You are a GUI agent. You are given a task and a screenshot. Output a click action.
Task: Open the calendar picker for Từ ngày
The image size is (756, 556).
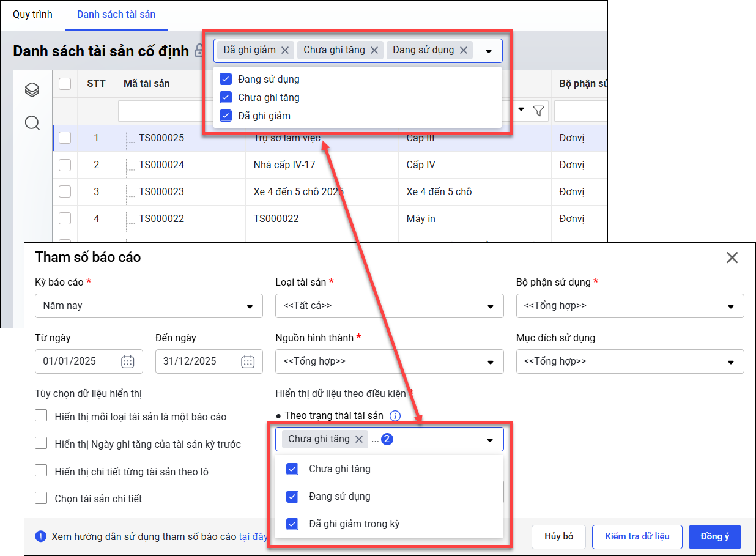(x=127, y=361)
